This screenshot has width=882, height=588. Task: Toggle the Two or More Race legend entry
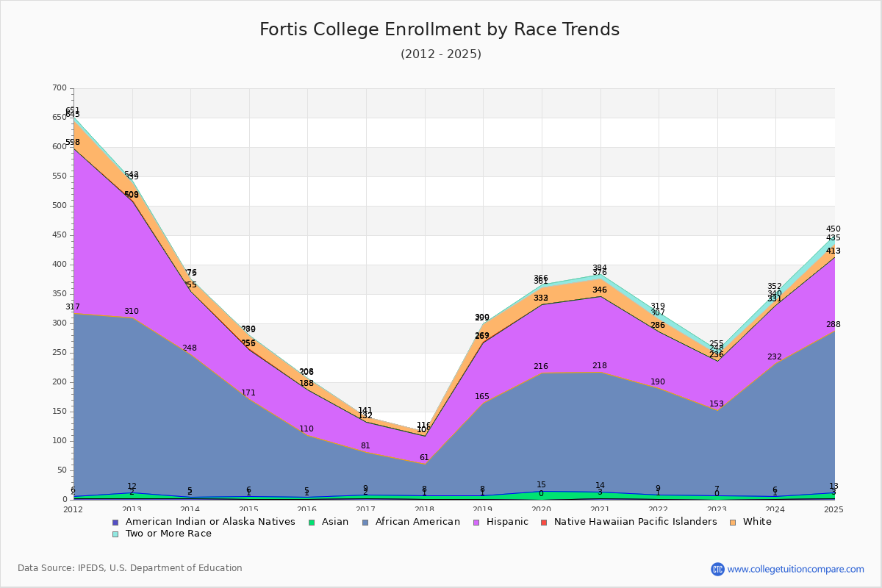(162, 534)
